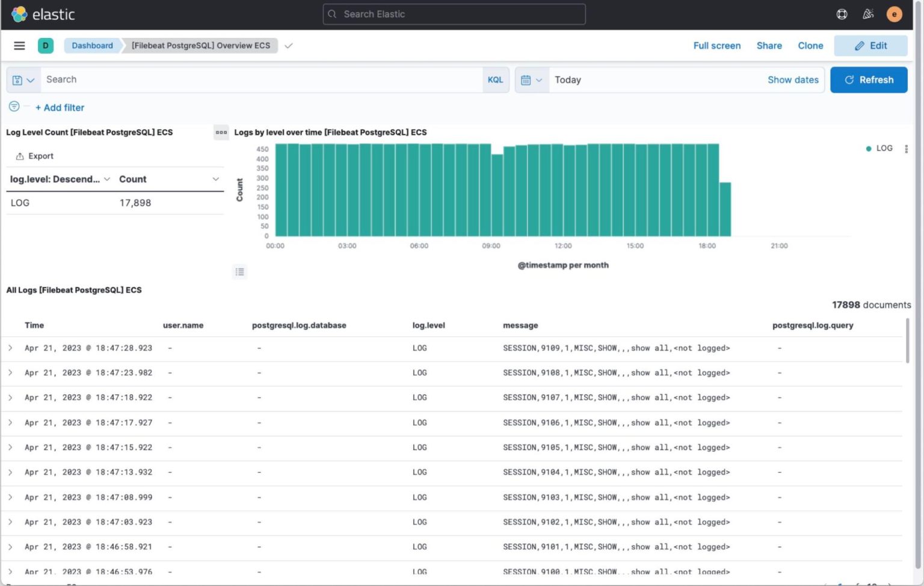The height and width of the screenshot is (586, 924).
Task: Click the Export link in Log Level Count
Action: point(35,156)
